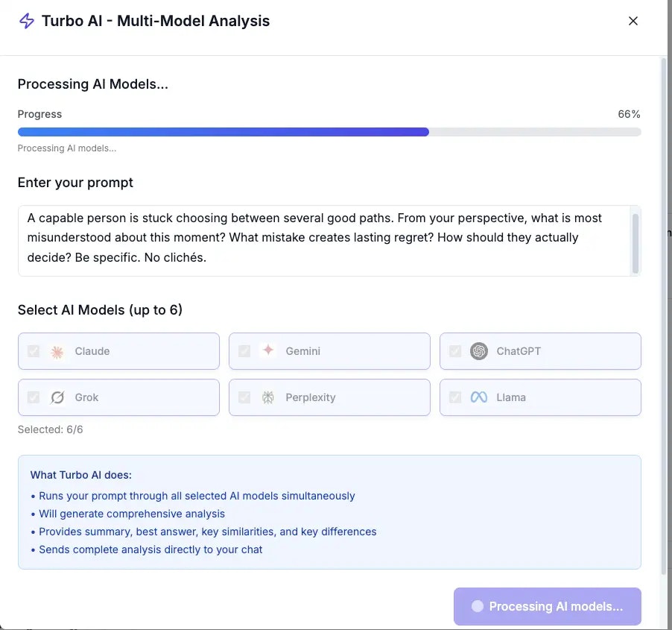
Task: Uncheck the Gemini selection checkbox
Action: (x=244, y=351)
